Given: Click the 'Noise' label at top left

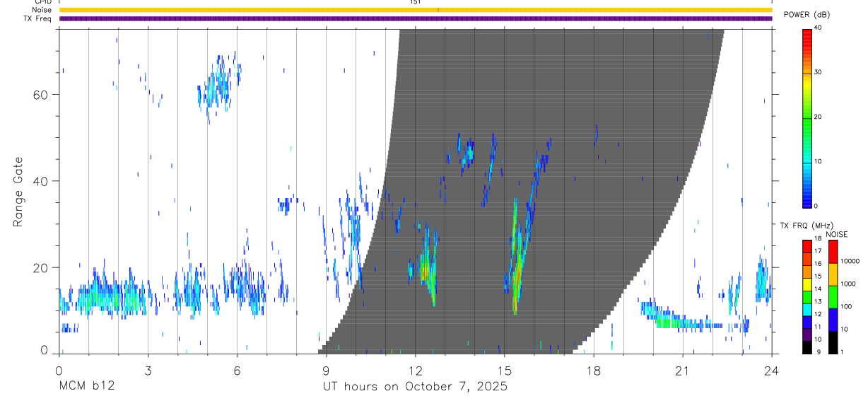Looking at the screenshot, I should coord(42,10).
